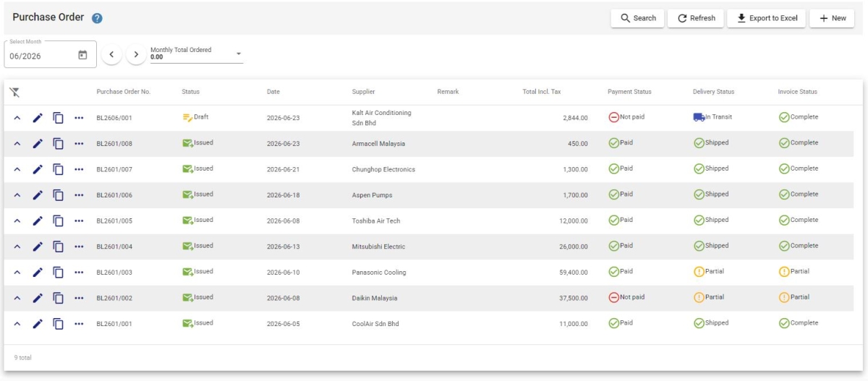868x381 pixels.
Task: Open more options for BL2601/002
Action: [x=79, y=298]
